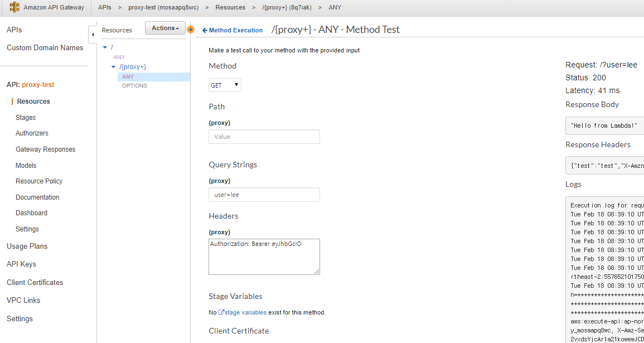Click Resources in the breadcrumb
644x343 pixels.
[x=230, y=7]
